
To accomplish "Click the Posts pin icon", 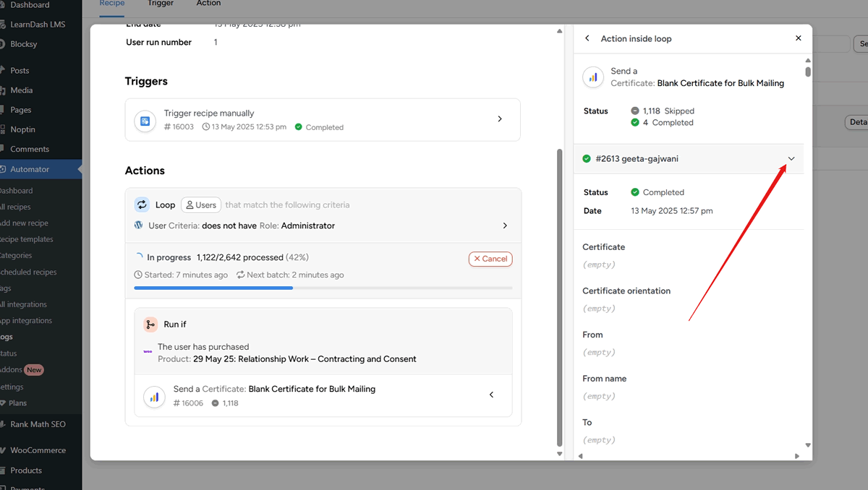I will pyautogui.click(x=3, y=71).
